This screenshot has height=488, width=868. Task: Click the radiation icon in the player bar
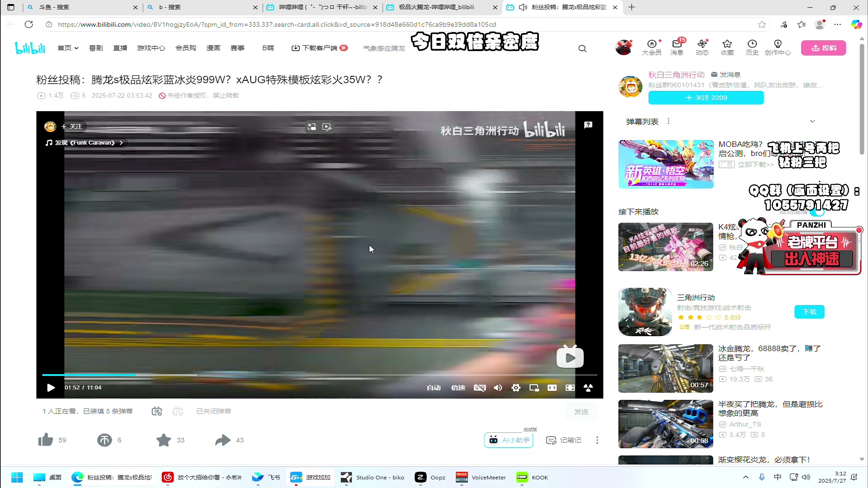[588, 388]
